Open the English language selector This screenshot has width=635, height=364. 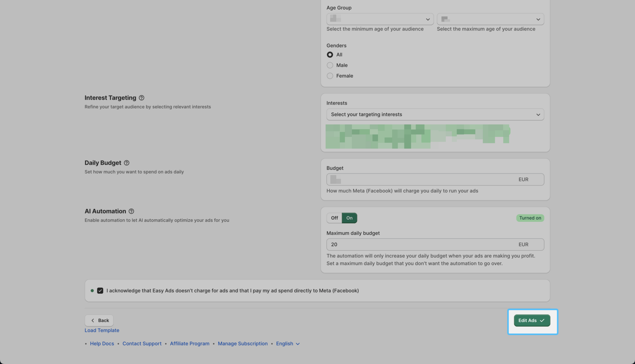click(x=288, y=344)
